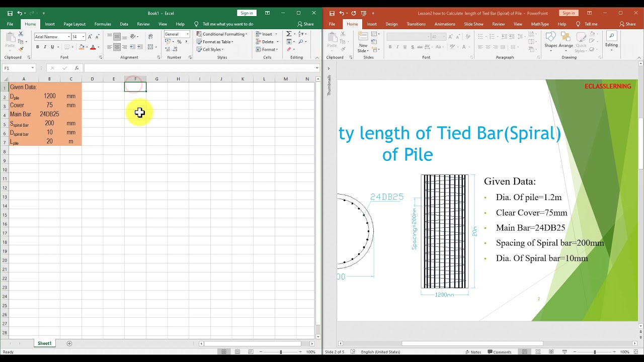The image size is (644, 362).
Task: Open Sort & Filter in Excel
Action: coord(303,34)
